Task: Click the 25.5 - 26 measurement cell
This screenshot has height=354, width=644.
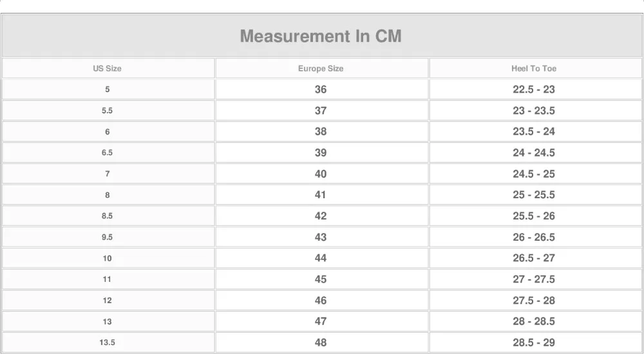Action: click(x=535, y=216)
